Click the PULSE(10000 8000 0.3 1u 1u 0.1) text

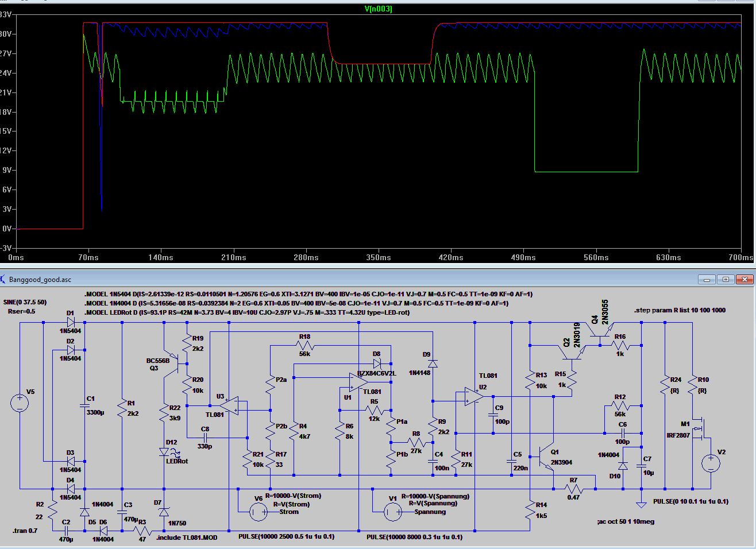414,537
